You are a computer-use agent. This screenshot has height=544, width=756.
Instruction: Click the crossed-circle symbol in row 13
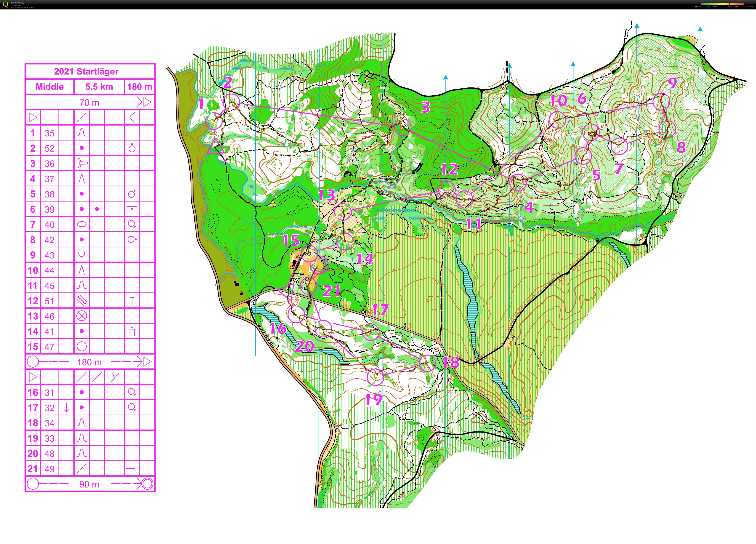coord(82,316)
